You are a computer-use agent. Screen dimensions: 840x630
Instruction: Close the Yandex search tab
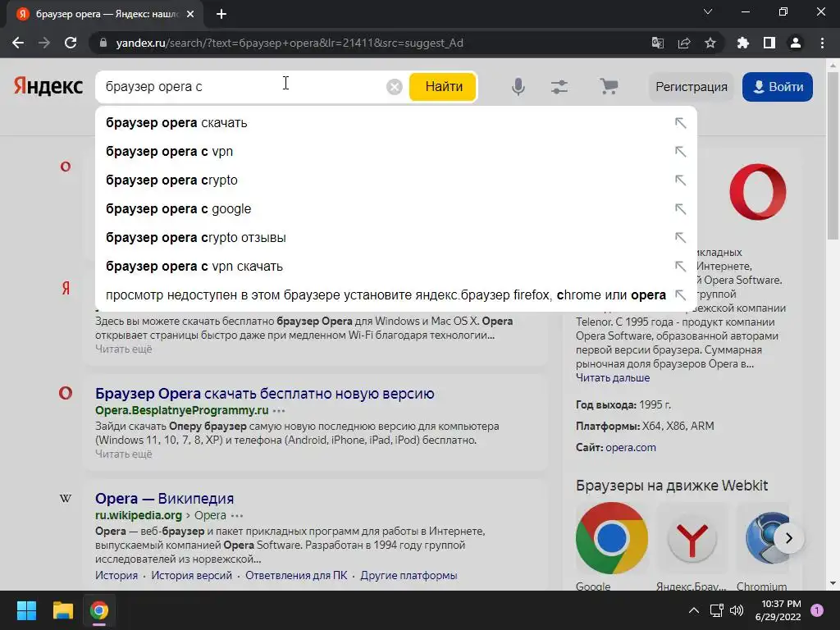coord(190,14)
